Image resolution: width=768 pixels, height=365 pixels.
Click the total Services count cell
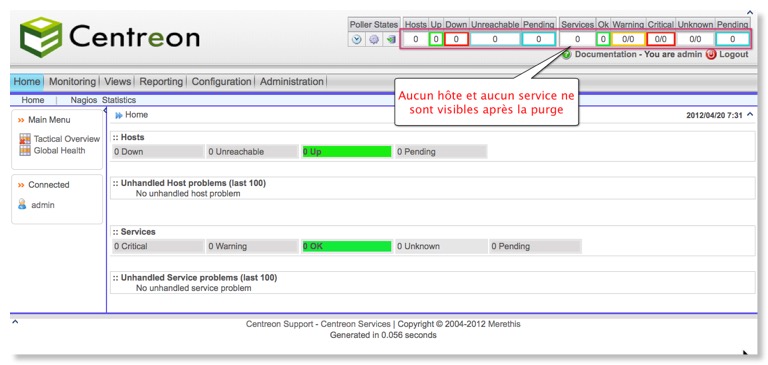coord(577,39)
